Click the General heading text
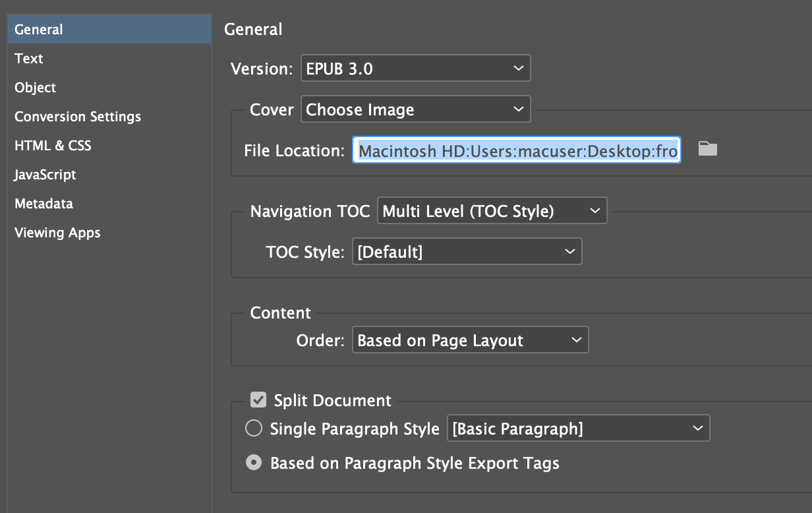Screen dimensions: 812x513 (x=253, y=29)
